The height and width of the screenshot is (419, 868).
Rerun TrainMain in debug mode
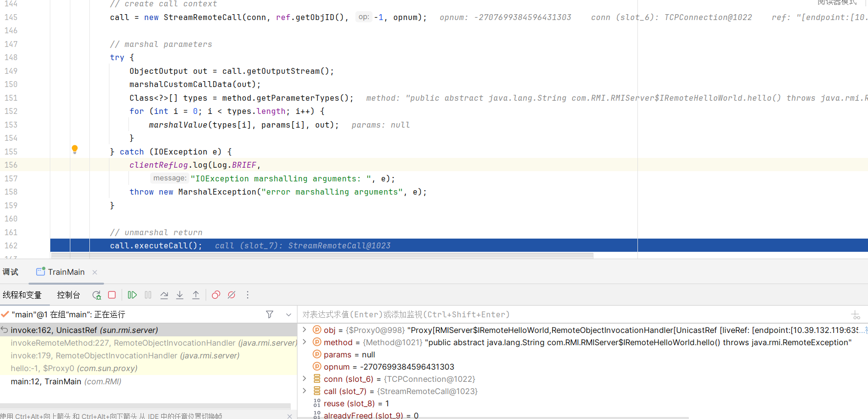pyautogui.click(x=97, y=295)
